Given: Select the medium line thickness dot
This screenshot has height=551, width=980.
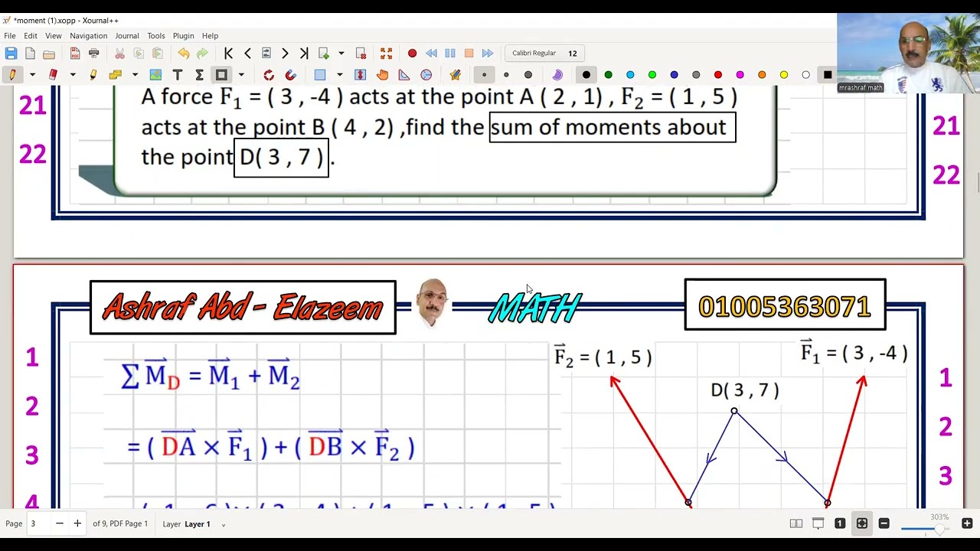Looking at the screenshot, I should point(506,75).
